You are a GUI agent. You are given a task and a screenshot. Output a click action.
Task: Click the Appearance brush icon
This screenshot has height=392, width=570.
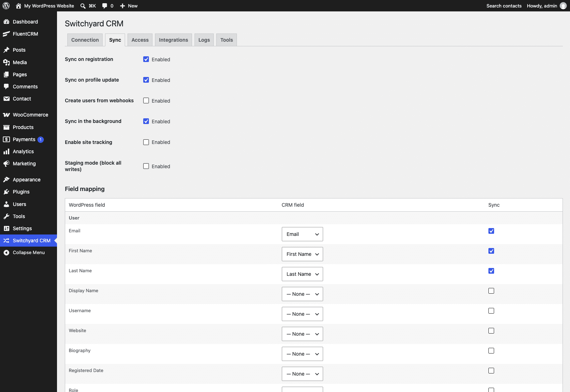(6, 180)
